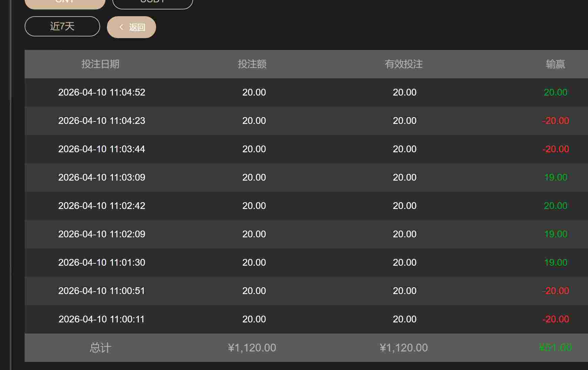Click the ¥1,120.00 total under 投注额
This screenshot has height=370, width=588.
pyautogui.click(x=252, y=348)
